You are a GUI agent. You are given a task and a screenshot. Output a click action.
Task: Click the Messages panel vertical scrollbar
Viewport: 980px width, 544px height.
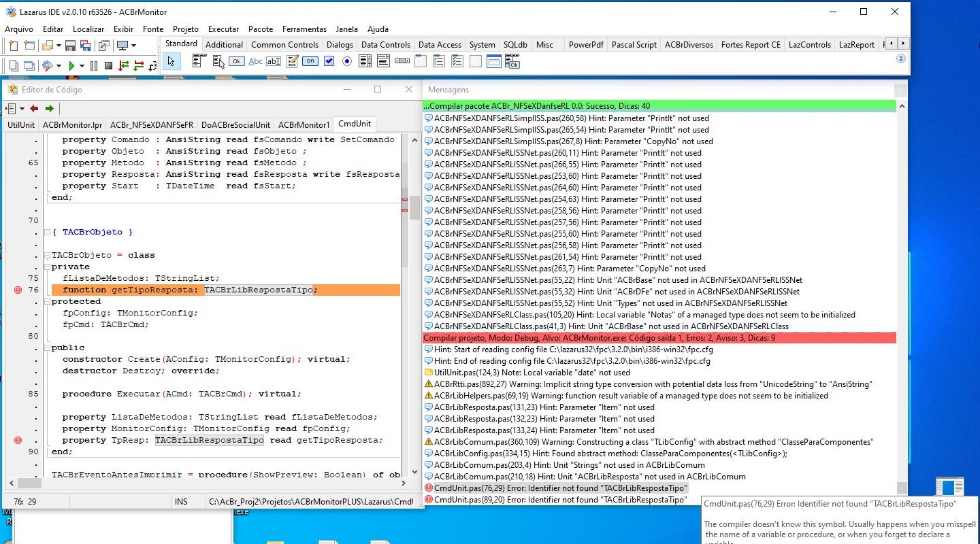pos(902,297)
